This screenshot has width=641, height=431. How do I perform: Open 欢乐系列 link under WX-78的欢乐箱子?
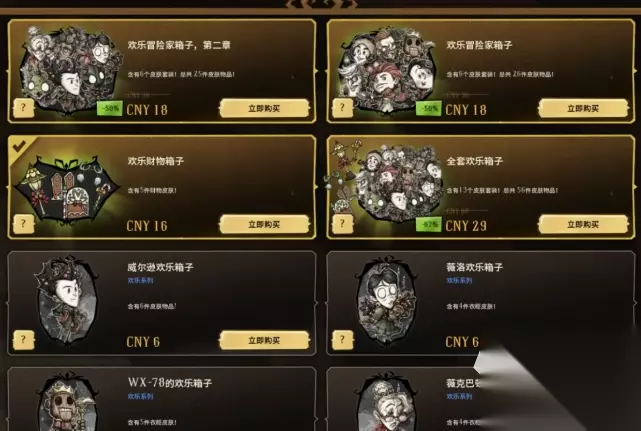pyautogui.click(x=140, y=396)
